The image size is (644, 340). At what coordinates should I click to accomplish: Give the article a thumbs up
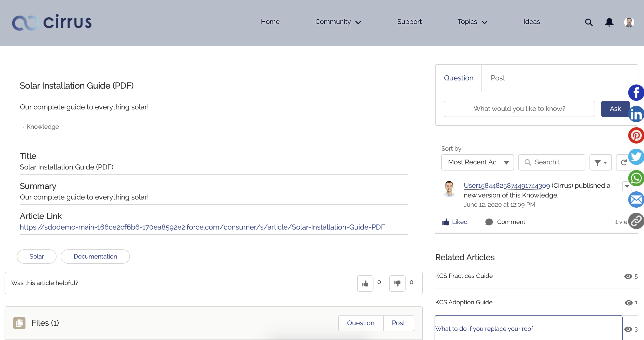pyautogui.click(x=365, y=283)
